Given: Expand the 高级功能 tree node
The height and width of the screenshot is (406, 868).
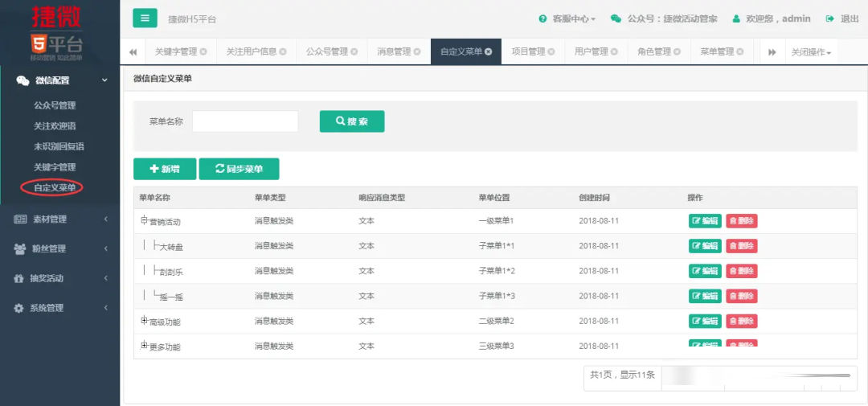Looking at the screenshot, I should [x=145, y=321].
